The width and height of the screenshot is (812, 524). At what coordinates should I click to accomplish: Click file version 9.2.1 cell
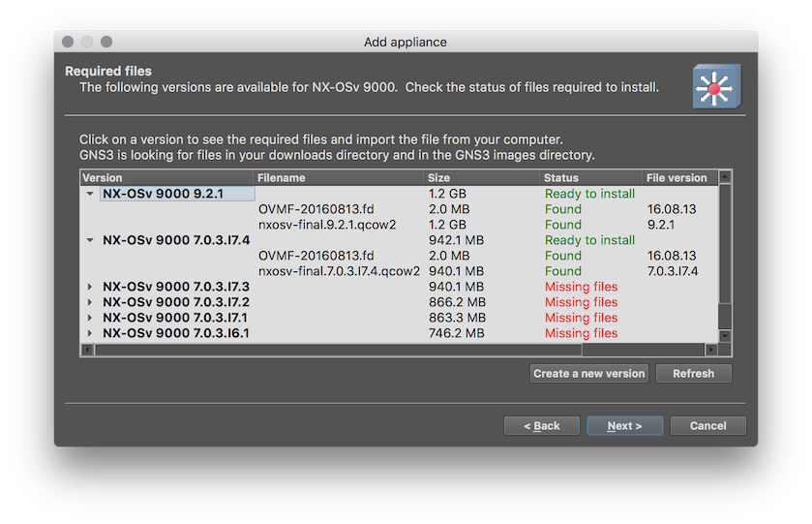[661, 225]
